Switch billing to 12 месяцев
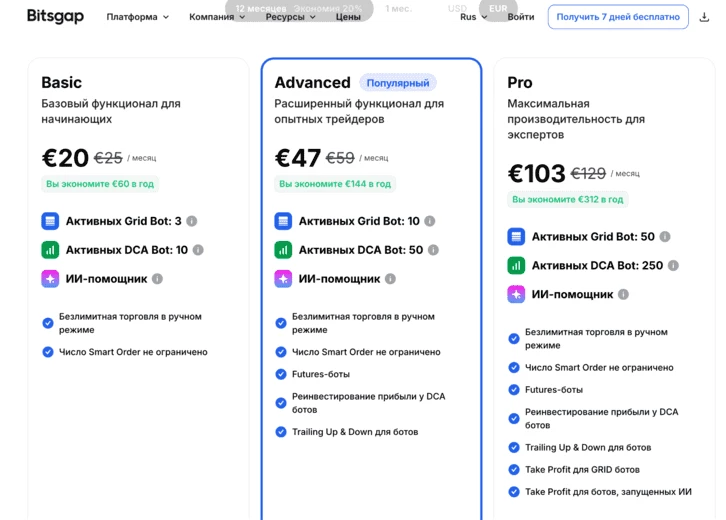This screenshot has height=520, width=726. [261, 8]
